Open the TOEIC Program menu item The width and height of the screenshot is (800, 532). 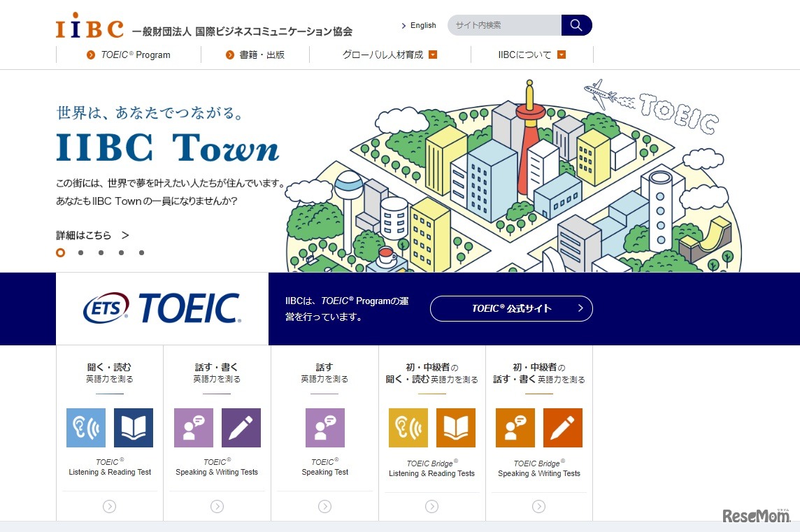[129, 55]
